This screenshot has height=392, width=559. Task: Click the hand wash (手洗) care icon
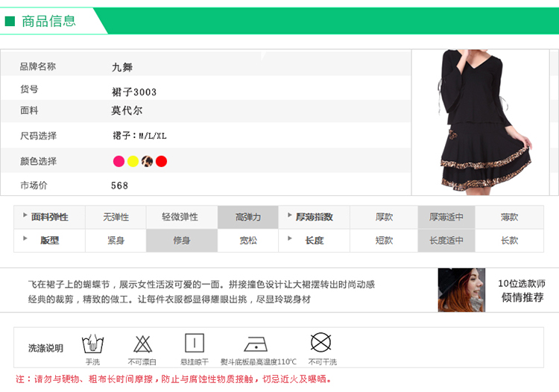tap(92, 344)
